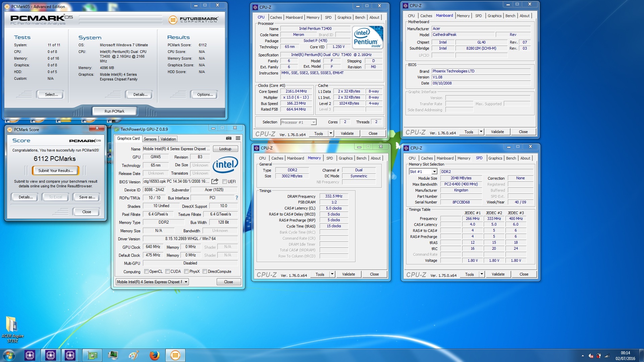
Task: Open Bench tab in CPU-Z Memory window
Action: click(361, 158)
